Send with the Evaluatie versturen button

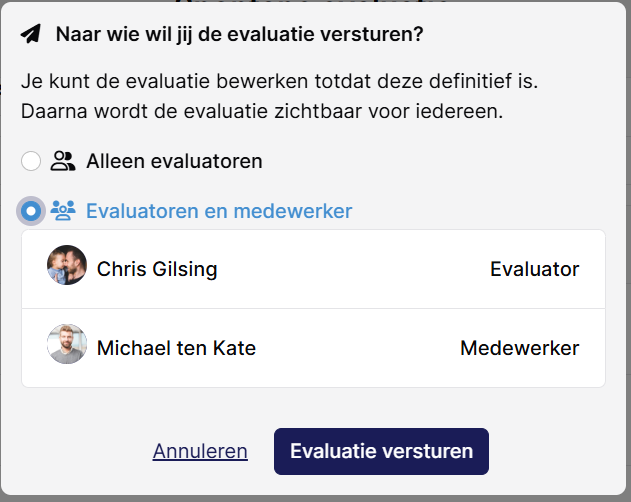coord(381,451)
